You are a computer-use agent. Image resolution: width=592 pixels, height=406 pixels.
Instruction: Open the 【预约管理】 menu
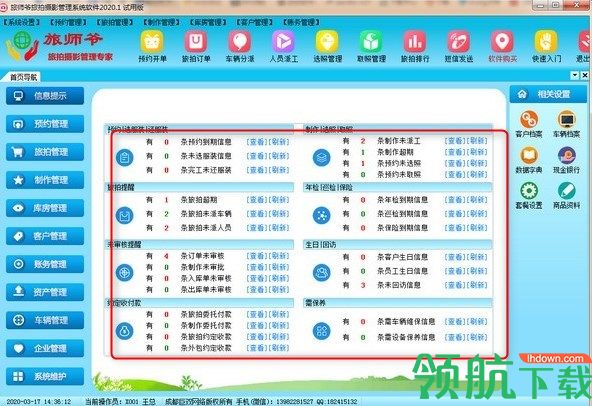pyautogui.click(x=68, y=22)
